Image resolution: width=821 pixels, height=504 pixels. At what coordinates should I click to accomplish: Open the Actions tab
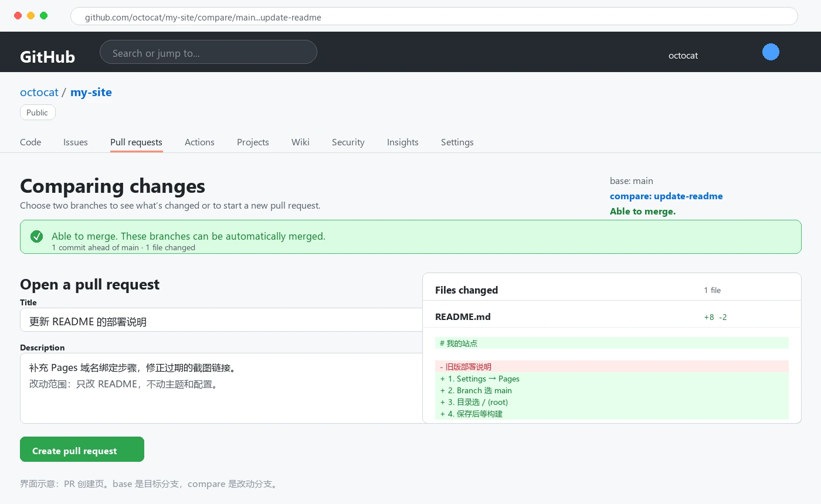pyautogui.click(x=199, y=142)
